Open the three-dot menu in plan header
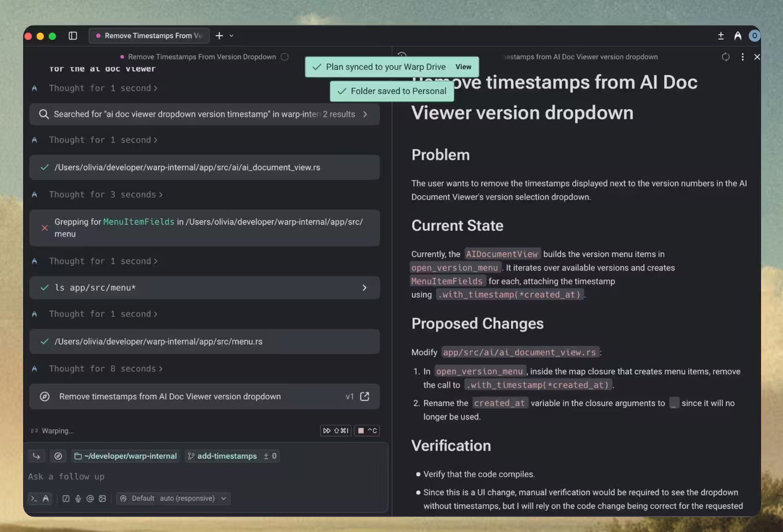783x532 pixels. click(742, 57)
